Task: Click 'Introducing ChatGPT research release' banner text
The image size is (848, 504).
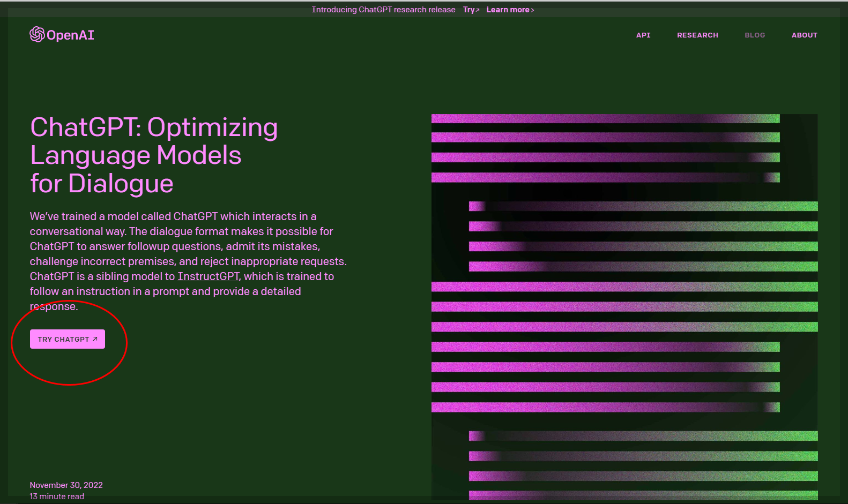Action: pos(383,10)
